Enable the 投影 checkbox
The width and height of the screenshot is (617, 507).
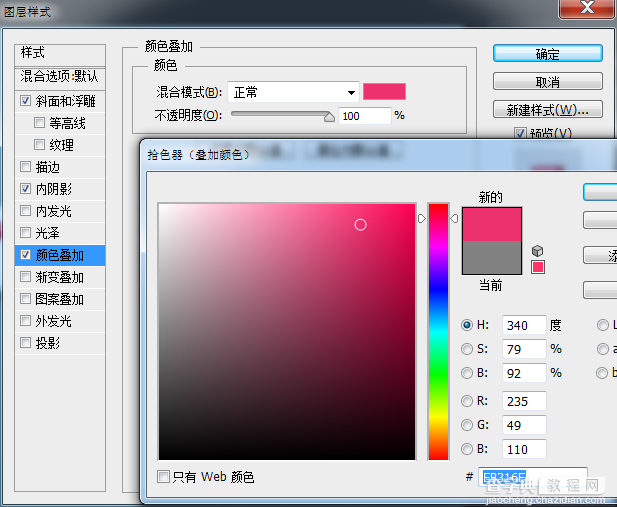tap(26, 343)
